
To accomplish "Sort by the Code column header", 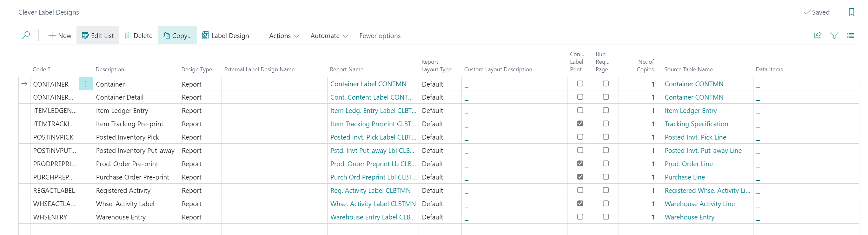I will coord(39,69).
